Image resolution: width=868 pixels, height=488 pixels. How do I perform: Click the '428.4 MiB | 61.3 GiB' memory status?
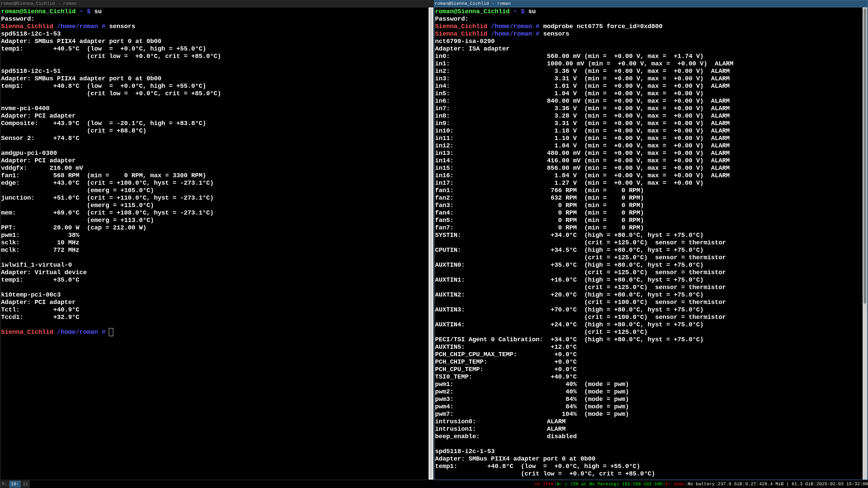click(x=786, y=484)
